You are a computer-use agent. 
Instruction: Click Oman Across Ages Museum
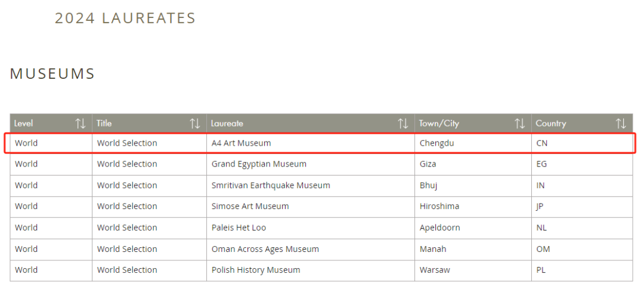click(x=265, y=249)
